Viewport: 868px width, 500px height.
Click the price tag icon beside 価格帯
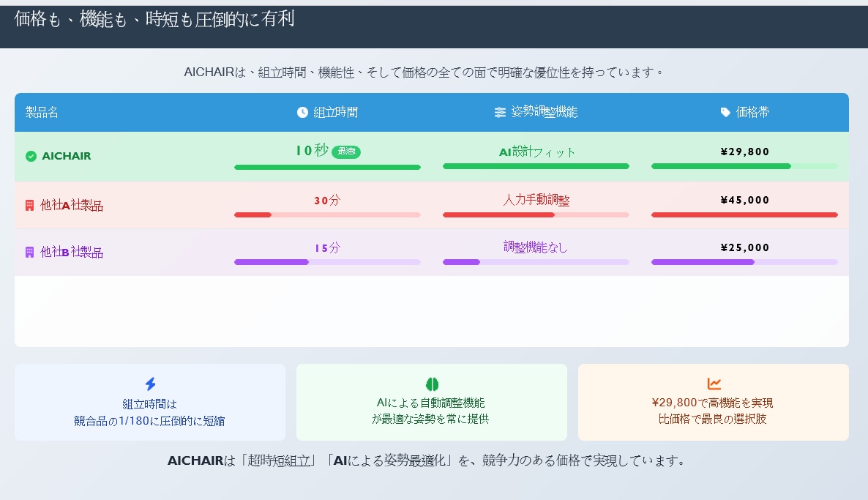[725, 113]
